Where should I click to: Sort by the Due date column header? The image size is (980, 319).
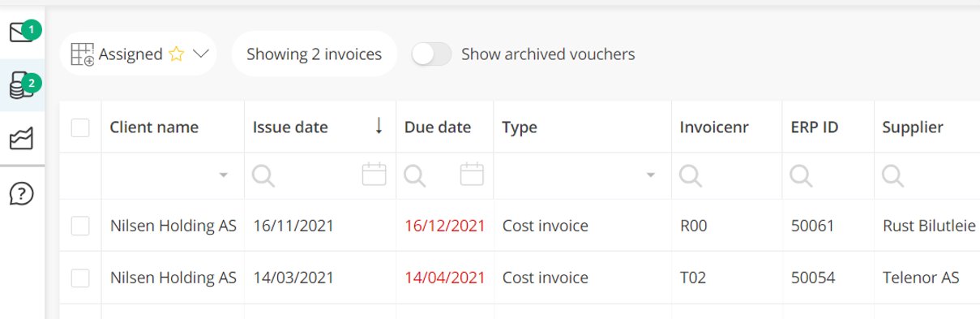(438, 127)
